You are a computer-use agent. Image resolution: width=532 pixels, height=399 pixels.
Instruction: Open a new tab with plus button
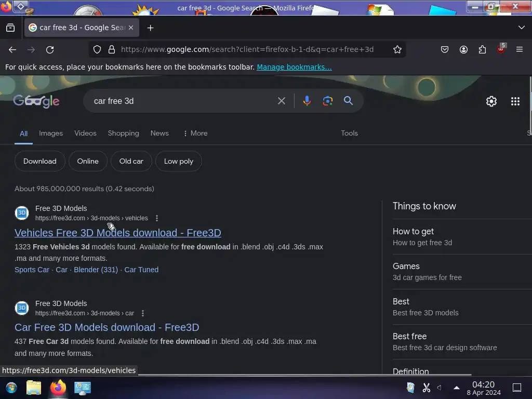(x=150, y=28)
